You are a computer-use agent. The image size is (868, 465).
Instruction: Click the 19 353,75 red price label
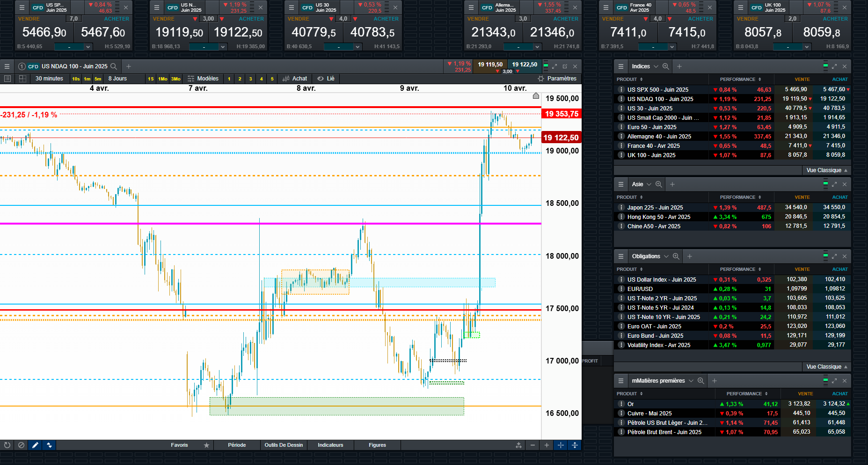(x=562, y=114)
